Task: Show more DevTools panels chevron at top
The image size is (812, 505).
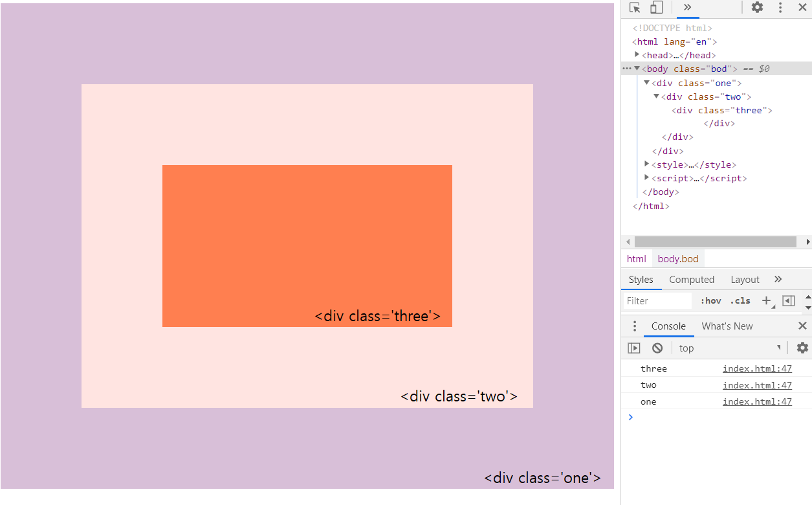Action: [x=688, y=8]
